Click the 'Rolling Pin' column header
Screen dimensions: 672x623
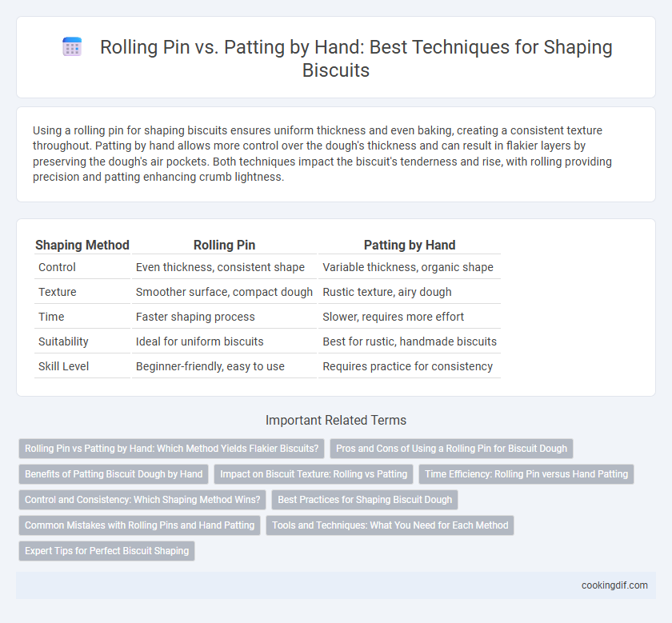224,245
